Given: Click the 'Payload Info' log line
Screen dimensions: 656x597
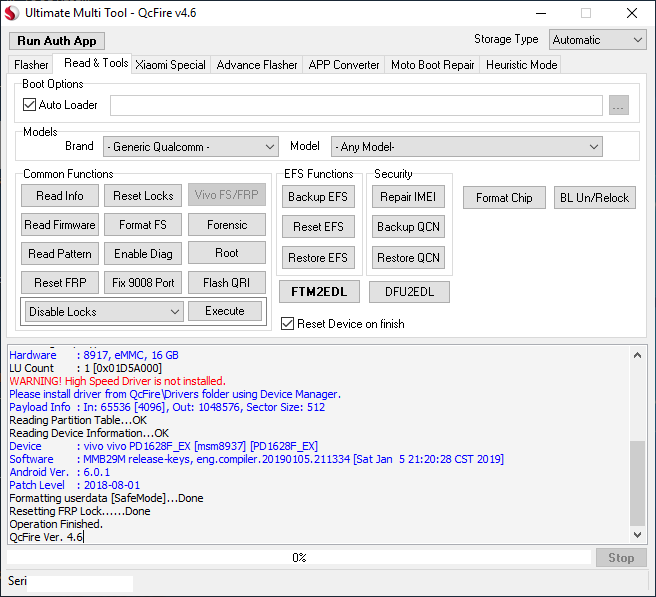Looking at the screenshot, I should [x=167, y=407].
